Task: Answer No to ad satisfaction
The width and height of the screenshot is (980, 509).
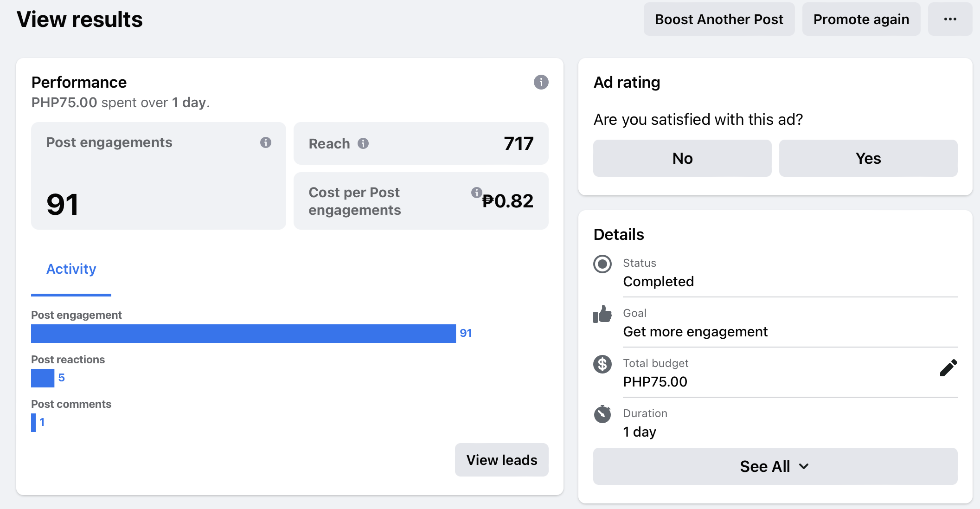Action: tap(682, 158)
